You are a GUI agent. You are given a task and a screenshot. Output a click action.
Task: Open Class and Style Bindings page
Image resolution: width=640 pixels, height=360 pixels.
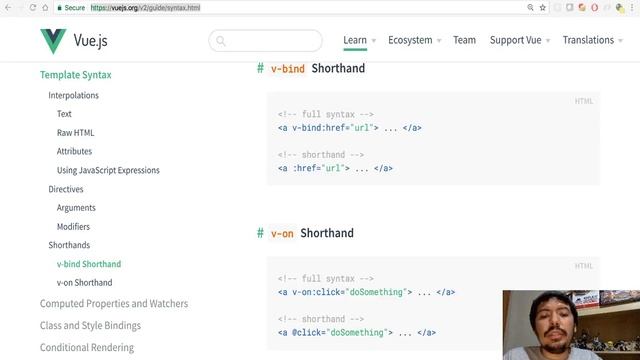tap(90, 326)
